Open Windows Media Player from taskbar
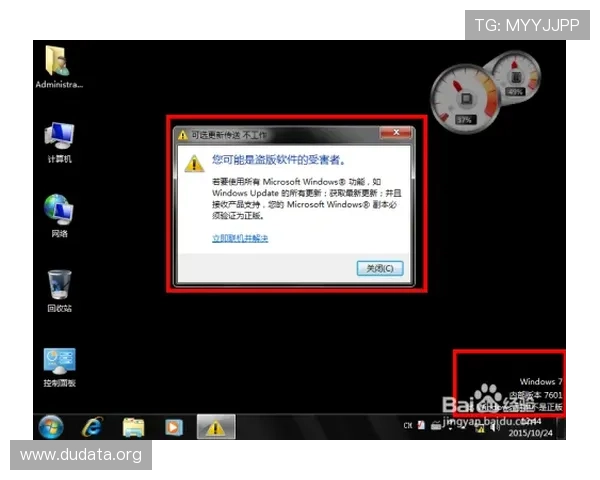Screen dimensions: 600x480 174,427
